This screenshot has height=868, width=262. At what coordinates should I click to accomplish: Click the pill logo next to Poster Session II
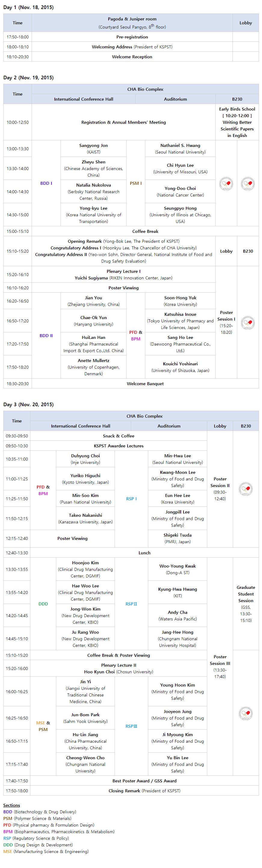pyautogui.click(x=246, y=489)
